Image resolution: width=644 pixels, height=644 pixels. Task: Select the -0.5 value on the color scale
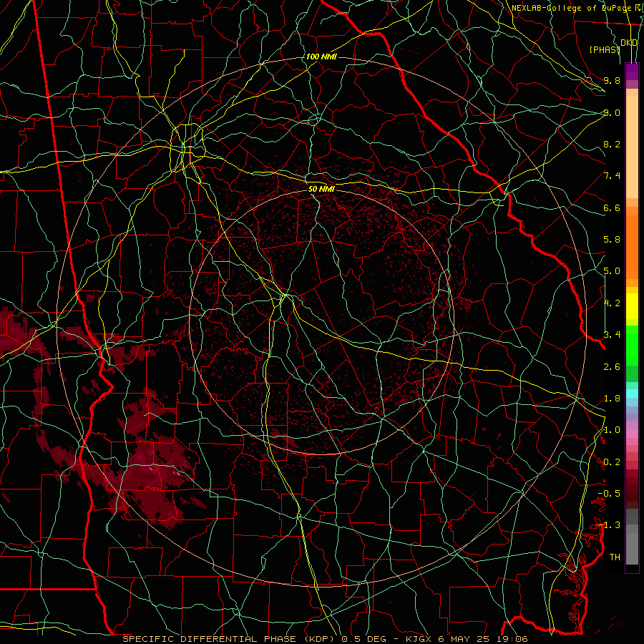coord(609,494)
